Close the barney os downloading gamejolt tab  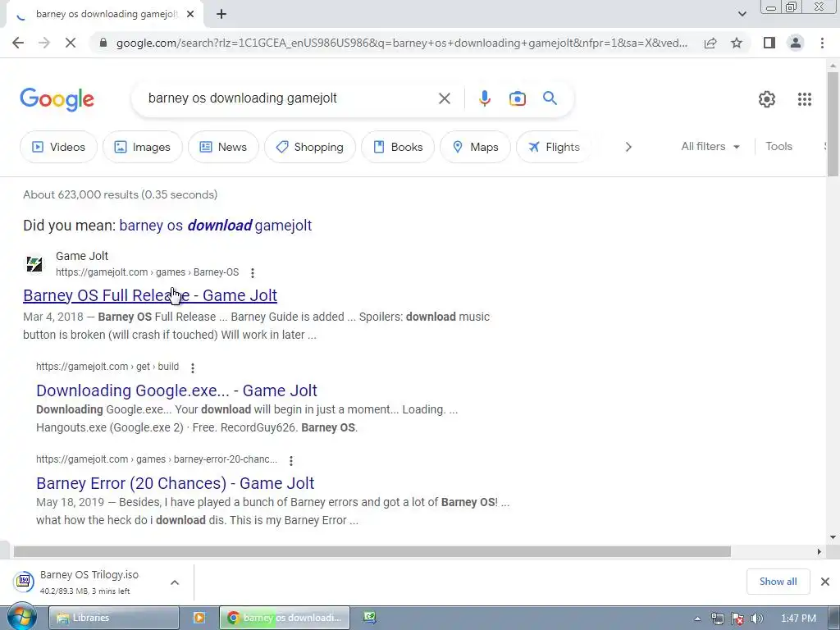[190, 15]
